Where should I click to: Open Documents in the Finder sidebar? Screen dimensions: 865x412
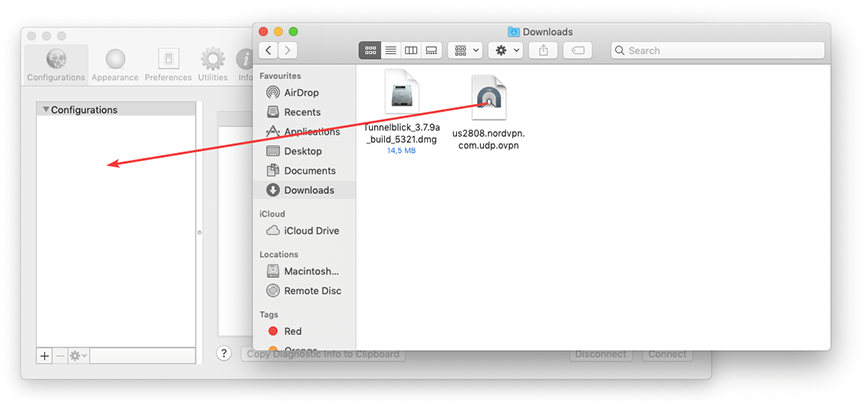(309, 171)
